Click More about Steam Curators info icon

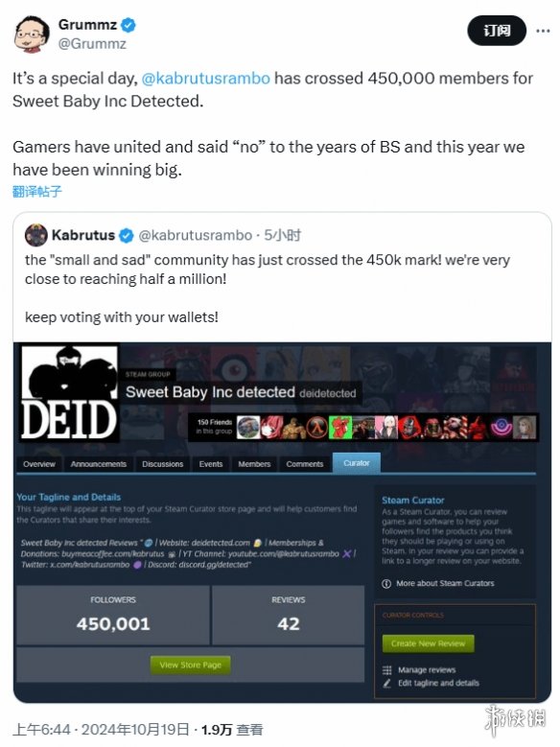click(x=386, y=584)
